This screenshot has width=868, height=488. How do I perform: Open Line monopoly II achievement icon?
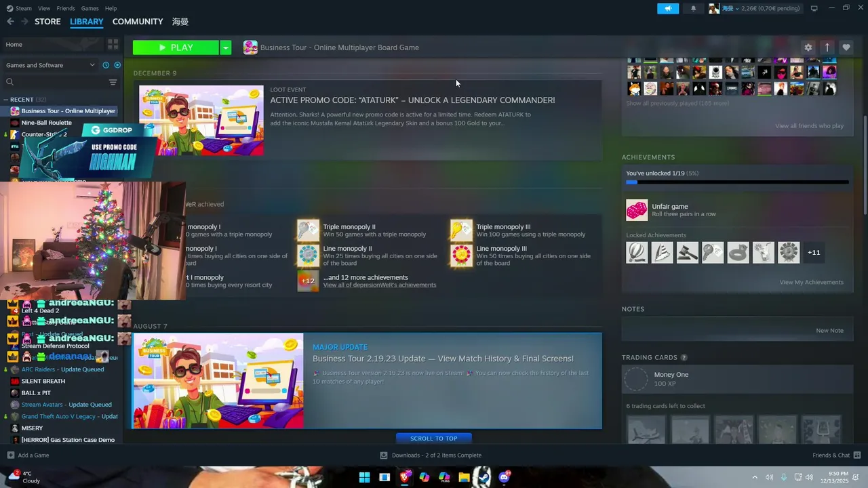tap(308, 255)
